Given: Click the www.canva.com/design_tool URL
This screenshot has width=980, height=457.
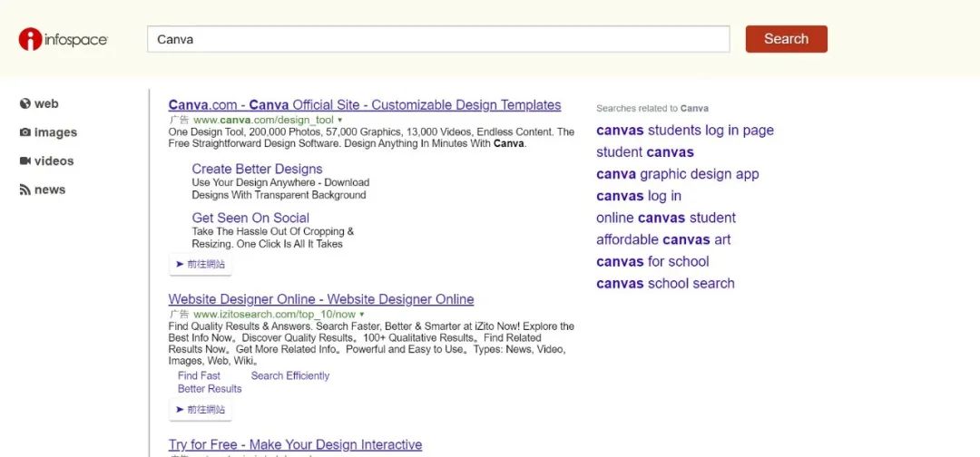Looking at the screenshot, I should 263,120.
